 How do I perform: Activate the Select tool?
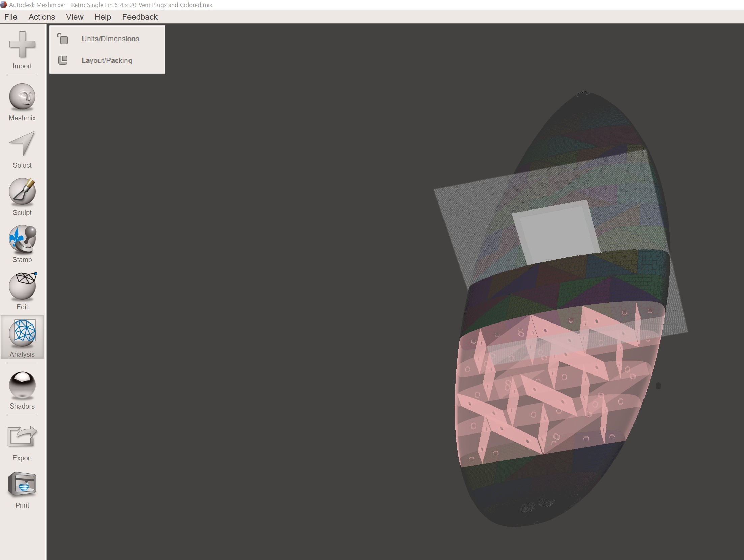point(22,149)
